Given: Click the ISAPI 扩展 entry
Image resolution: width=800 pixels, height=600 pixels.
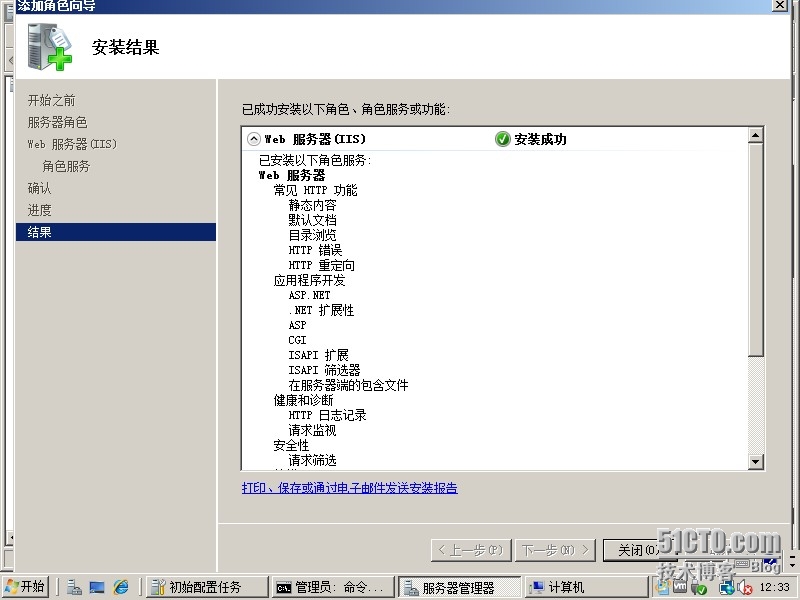Looking at the screenshot, I should pos(318,355).
